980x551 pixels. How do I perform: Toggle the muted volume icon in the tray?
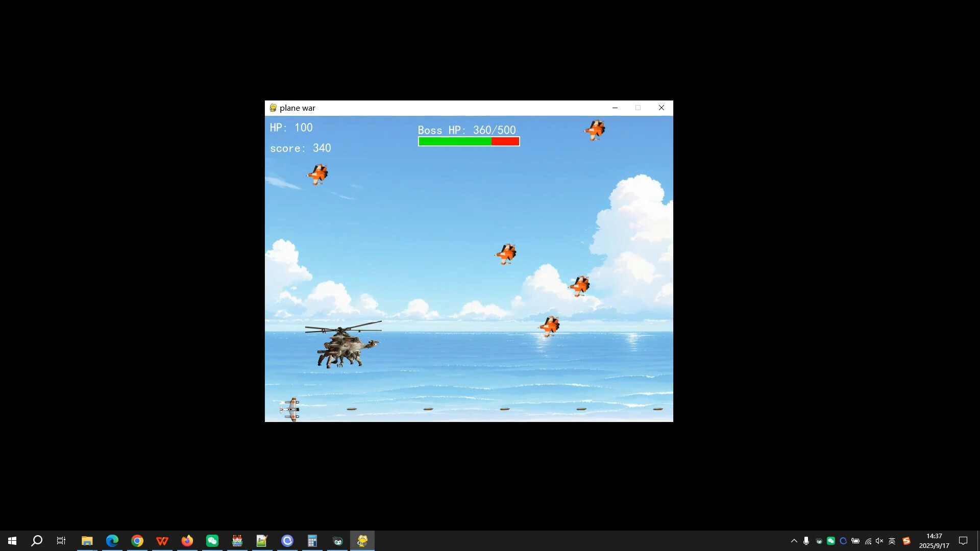point(879,541)
